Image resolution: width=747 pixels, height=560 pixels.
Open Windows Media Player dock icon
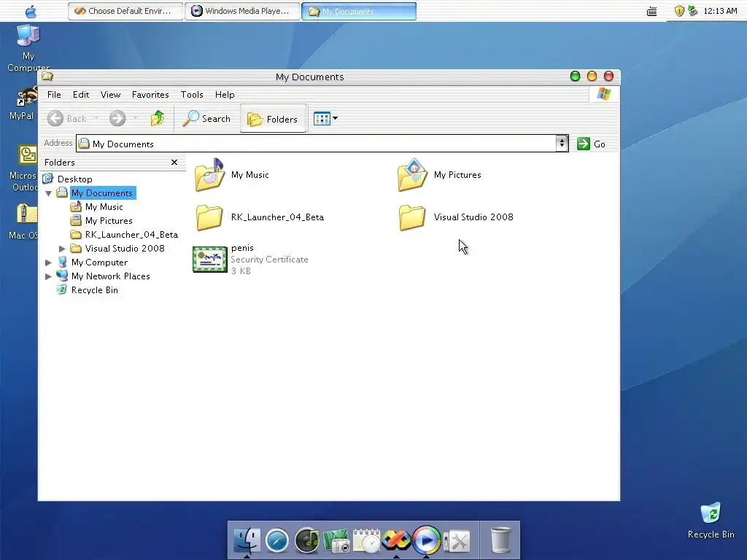pyautogui.click(x=426, y=540)
